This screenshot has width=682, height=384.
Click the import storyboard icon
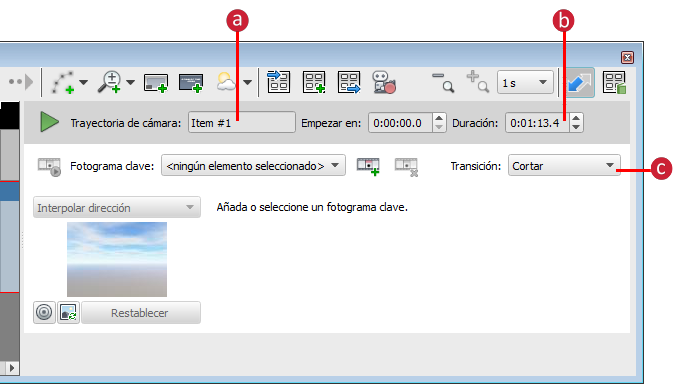click(278, 82)
